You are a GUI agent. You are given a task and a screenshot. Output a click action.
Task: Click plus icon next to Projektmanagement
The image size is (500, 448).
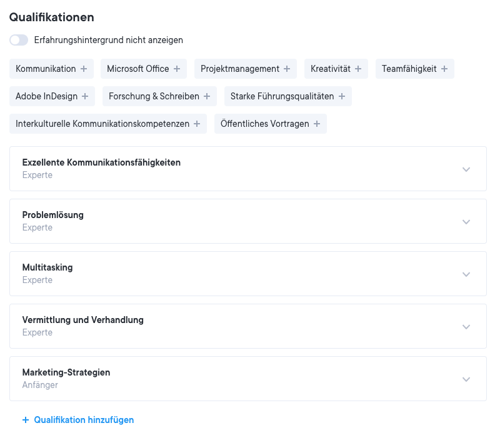(287, 69)
